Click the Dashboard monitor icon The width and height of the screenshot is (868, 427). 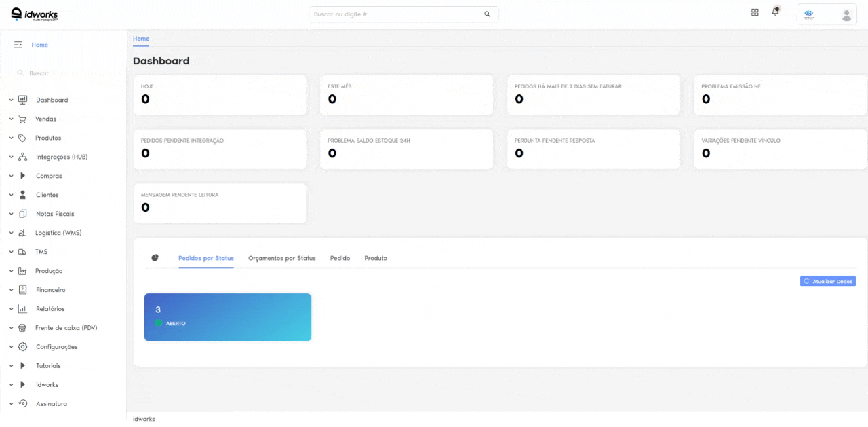[22, 100]
